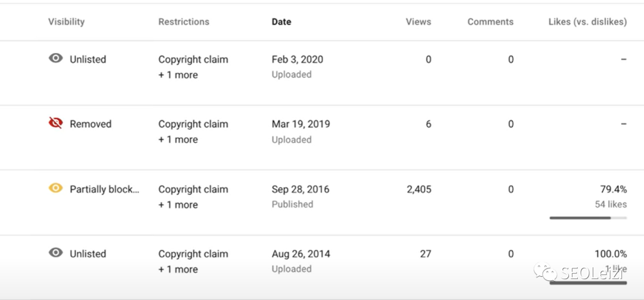
Task: Sort by Likes (vs. dislikes) header
Action: pos(587,21)
